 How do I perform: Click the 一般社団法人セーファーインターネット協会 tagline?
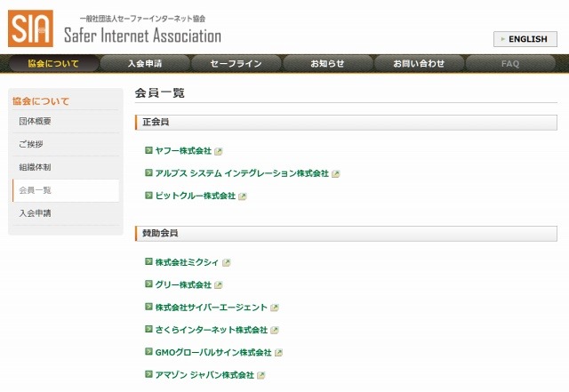pyautogui.click(x=142, y=19)
